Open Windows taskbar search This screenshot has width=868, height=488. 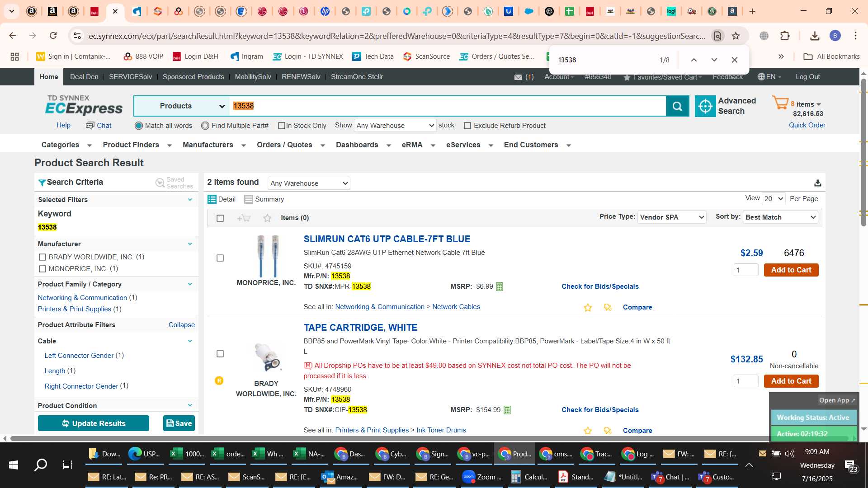pos(41,465)
